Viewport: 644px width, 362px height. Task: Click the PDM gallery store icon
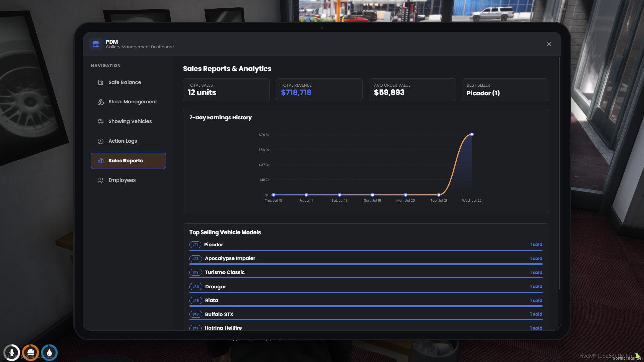click(96, 44)
